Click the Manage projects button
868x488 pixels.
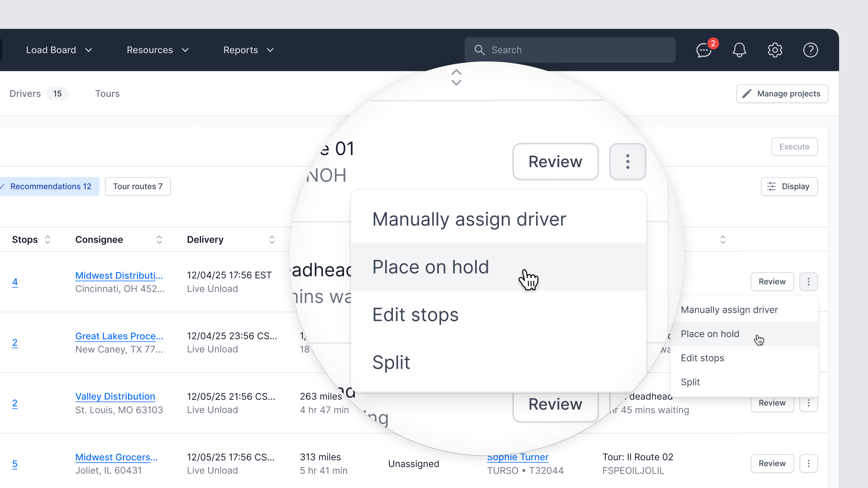point(782,94)
